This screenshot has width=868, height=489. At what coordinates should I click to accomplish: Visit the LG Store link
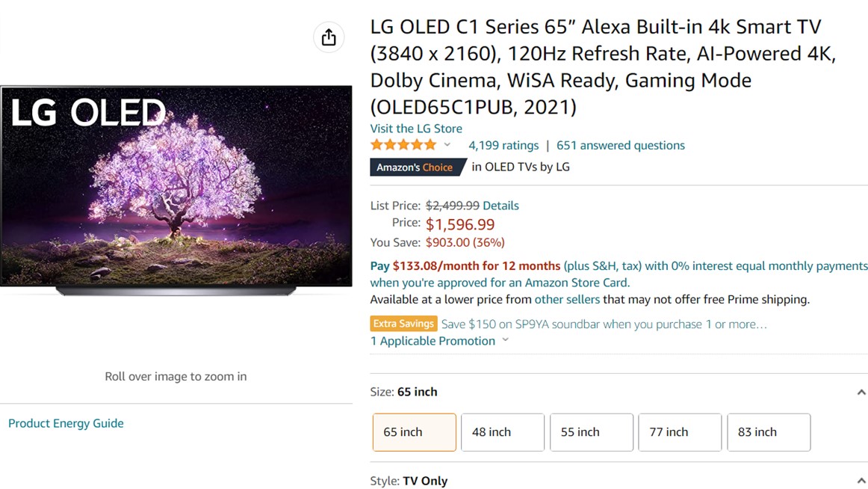click(416, 129)
